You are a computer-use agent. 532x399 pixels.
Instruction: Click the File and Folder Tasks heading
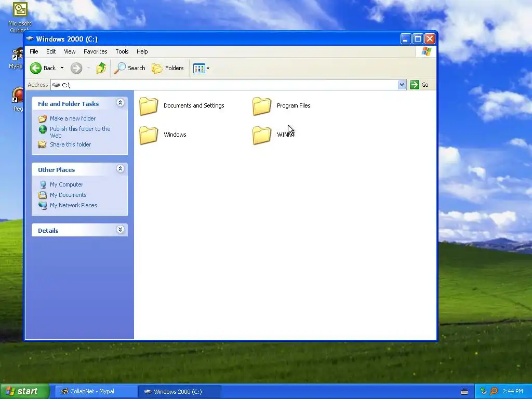point(68,104)
